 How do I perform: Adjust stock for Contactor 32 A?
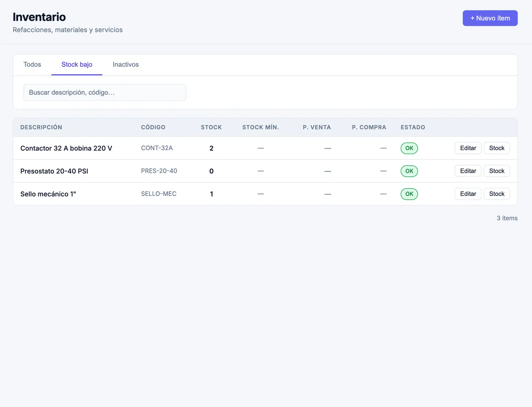(x=497, y=148)
